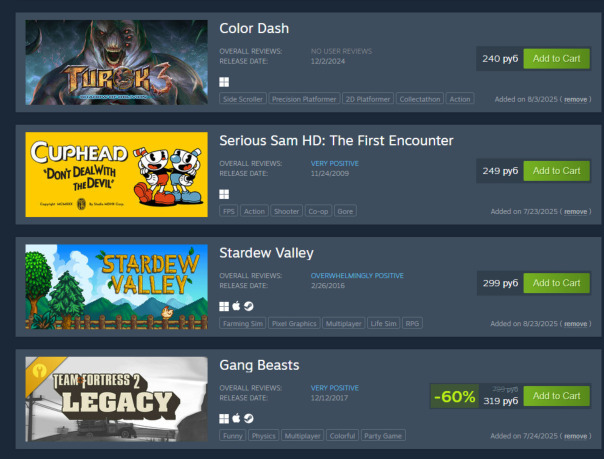Click Windows platform icon under Stardew Valley
This screenshot has height=459, width=604.
coord(224,307)
